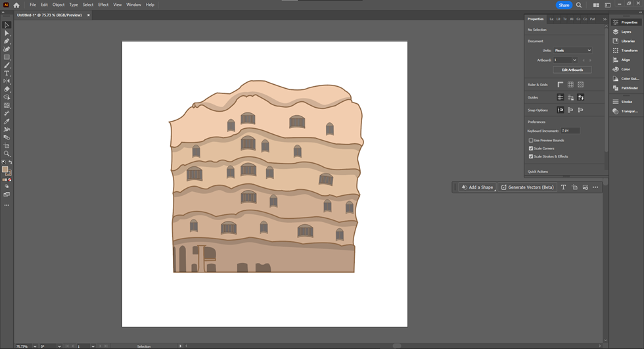Select the Pen tool

(7, 41)
